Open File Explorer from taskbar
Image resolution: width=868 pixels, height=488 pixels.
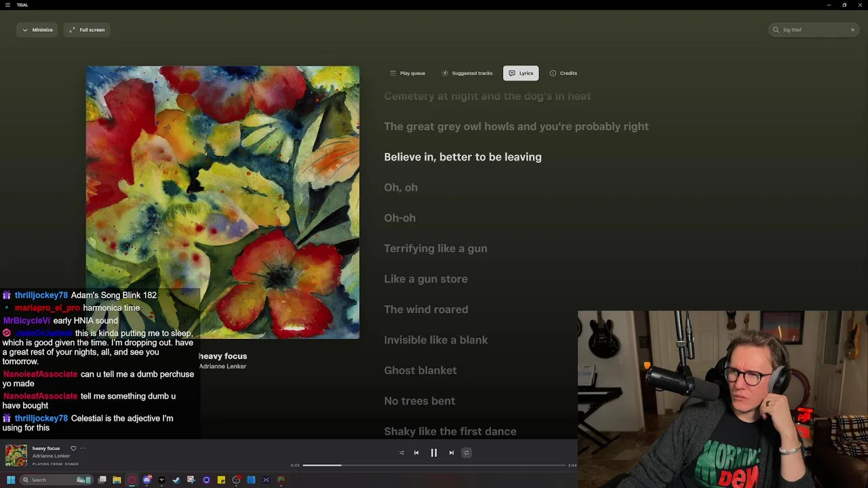pos(117,480)
